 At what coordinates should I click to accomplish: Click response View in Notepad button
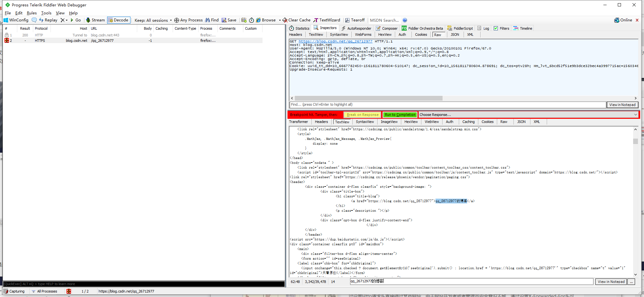611,282
